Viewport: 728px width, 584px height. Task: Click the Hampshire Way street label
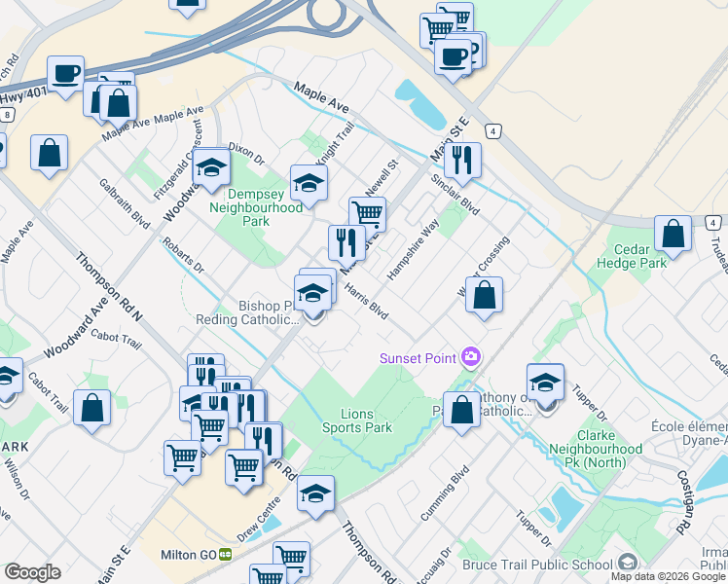pos(413,250)
